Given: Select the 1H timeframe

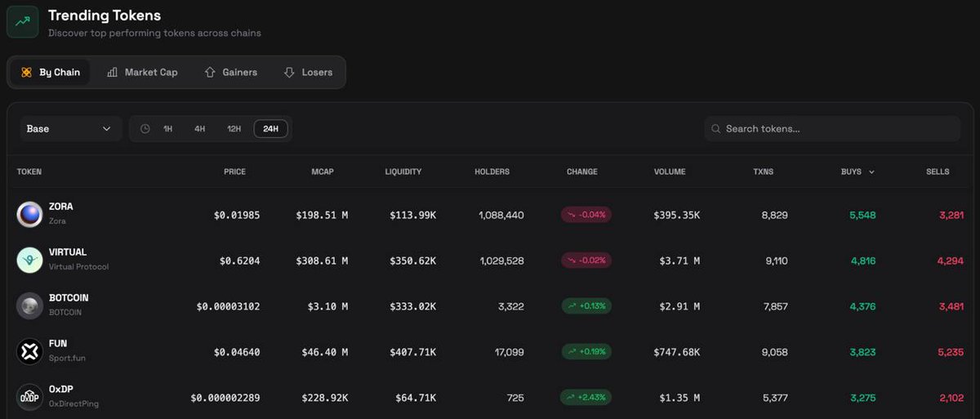Looking at the screenshot, I should pyautogui.click(x=168, y=129).
